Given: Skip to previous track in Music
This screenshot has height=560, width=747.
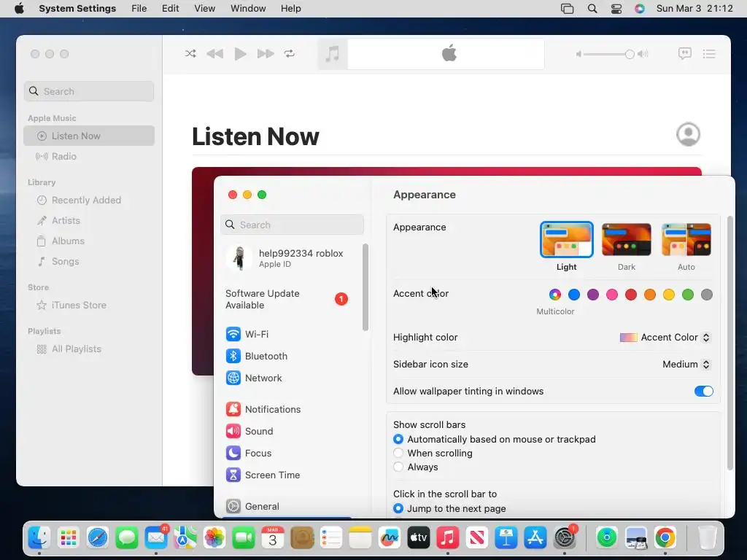Looking at the screenshot, I should click(x=215, y=54).
